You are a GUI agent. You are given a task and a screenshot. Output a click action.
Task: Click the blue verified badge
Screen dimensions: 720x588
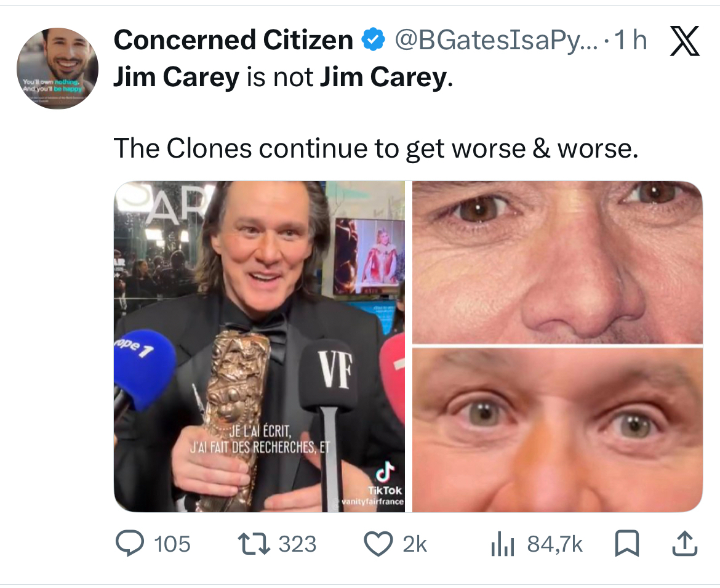[x=371, y=41]
